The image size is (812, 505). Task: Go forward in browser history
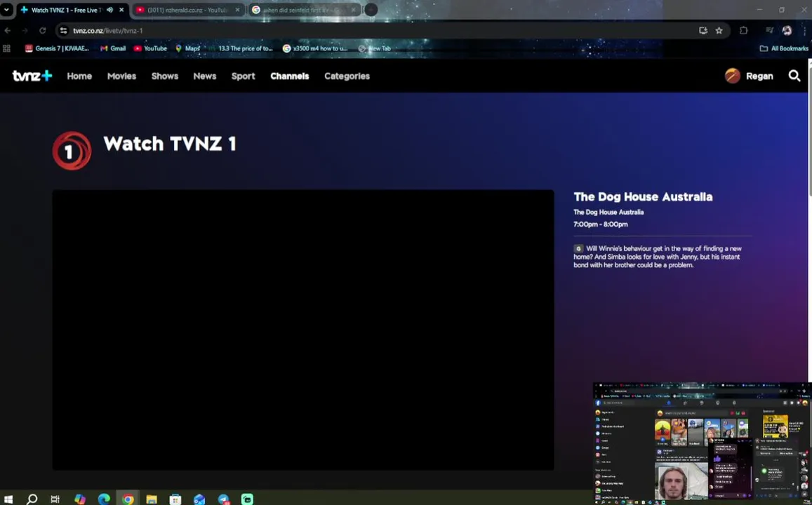pos(25,31)
